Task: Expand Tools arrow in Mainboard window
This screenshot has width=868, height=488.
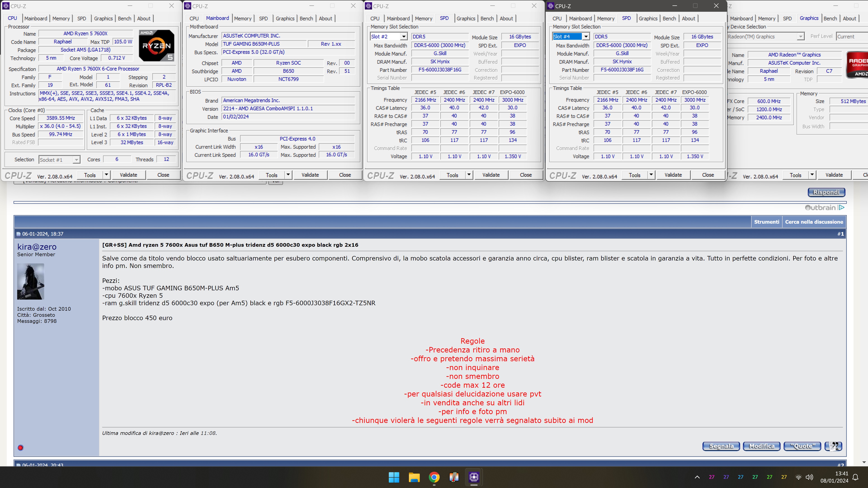Action: 288,175
